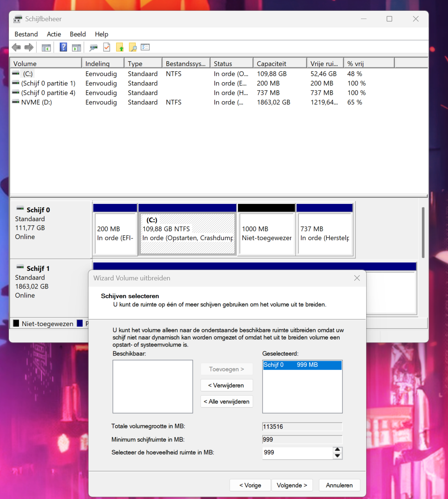
Task: Sort by the Bestandssysteem column header
Action: pyautogui.click(x=186, y=63)
